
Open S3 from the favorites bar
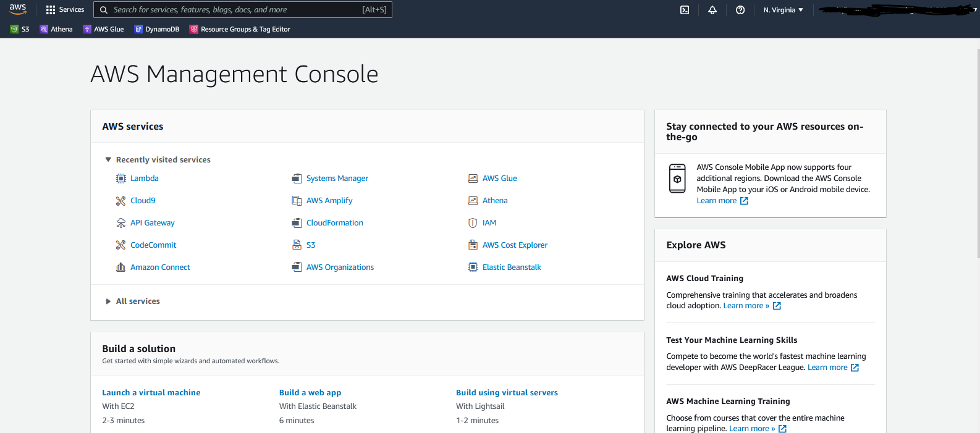[x=25, y=29]
